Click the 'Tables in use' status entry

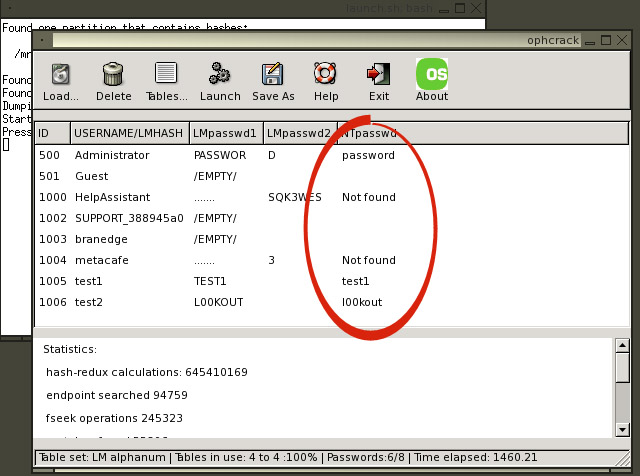click(246, 457)
